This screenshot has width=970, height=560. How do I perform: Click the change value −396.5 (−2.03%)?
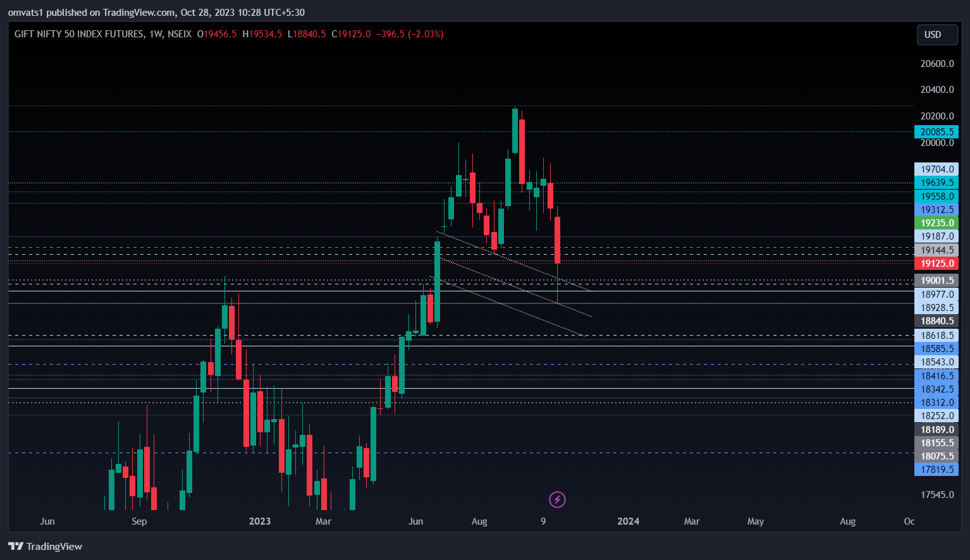pos(410,34)
